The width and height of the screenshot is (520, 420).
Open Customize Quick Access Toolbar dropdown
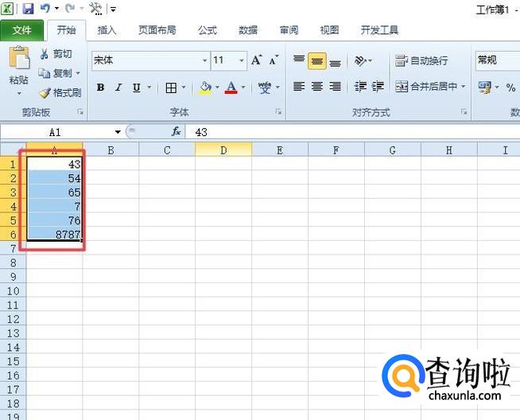tap(113, 9)
